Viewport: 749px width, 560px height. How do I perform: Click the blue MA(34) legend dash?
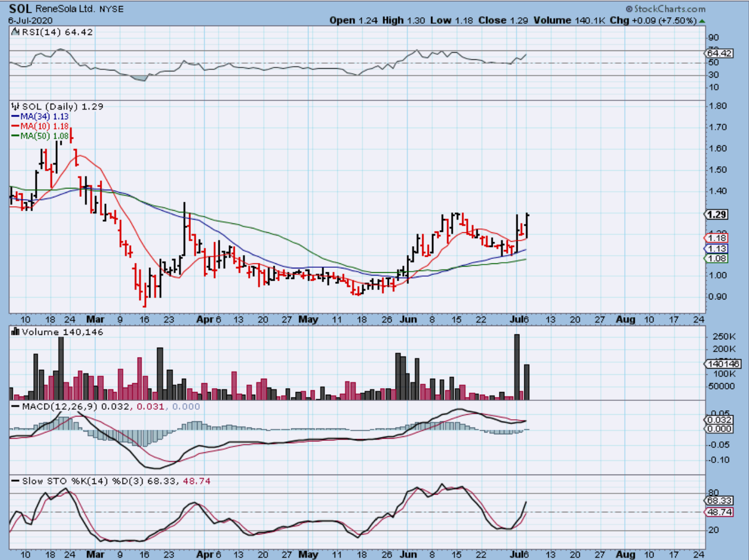click(x=16, y=117)
